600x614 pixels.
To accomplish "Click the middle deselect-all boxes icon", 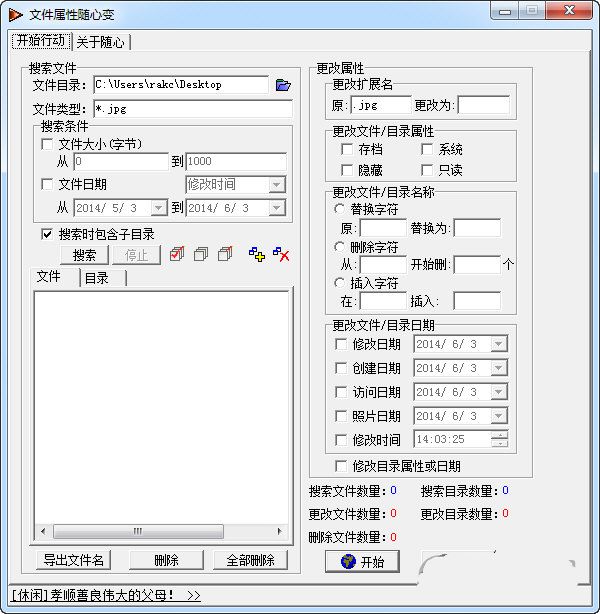I will (x=201, y=255).
